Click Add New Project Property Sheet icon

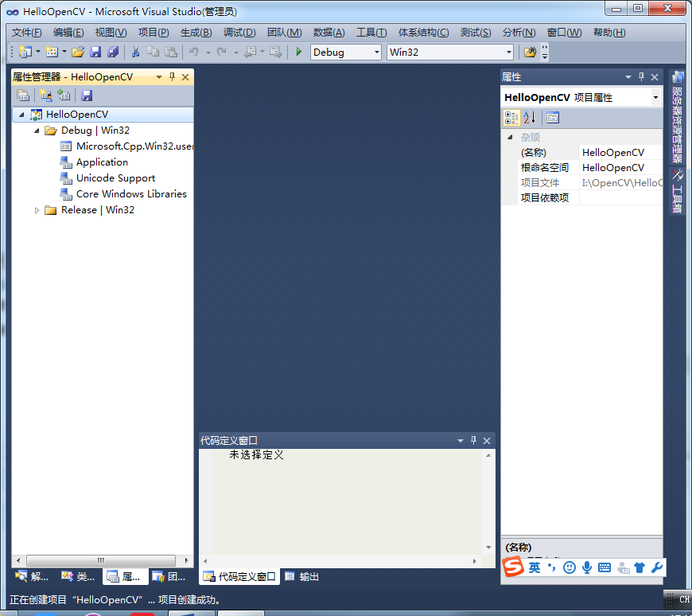click(x=45, y=96)
